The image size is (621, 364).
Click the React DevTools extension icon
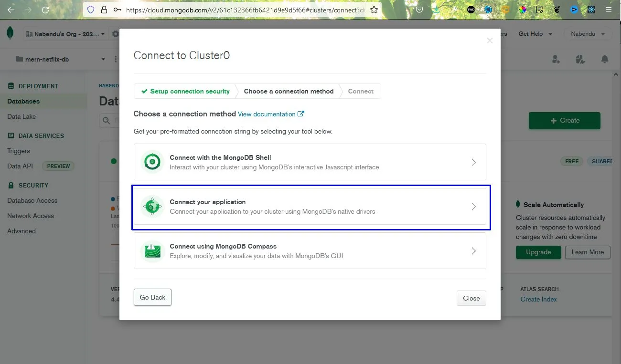[x=591, y=10]
